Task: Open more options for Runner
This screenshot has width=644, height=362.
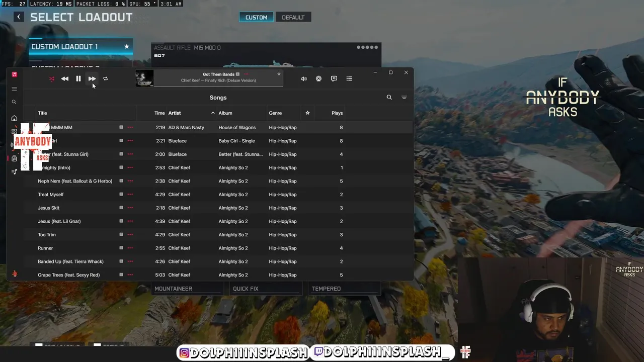Action: tap(130, 248)
